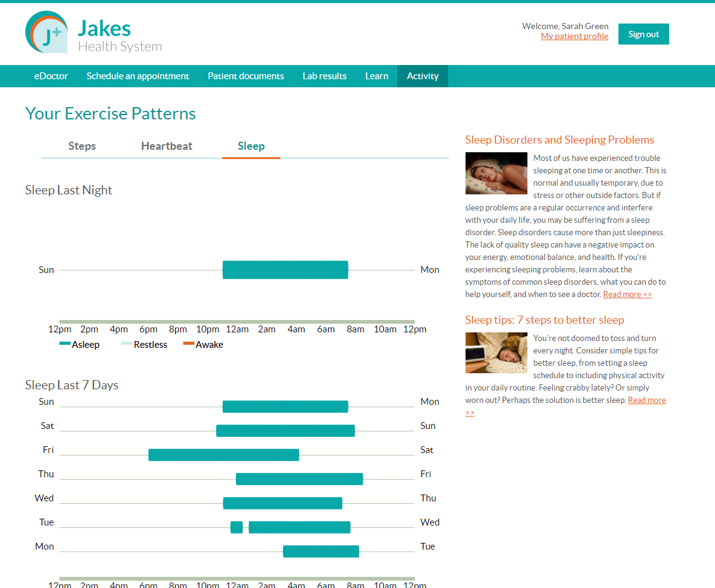Open the eDoctor menu item
The image size is (715, 588).
51,76
